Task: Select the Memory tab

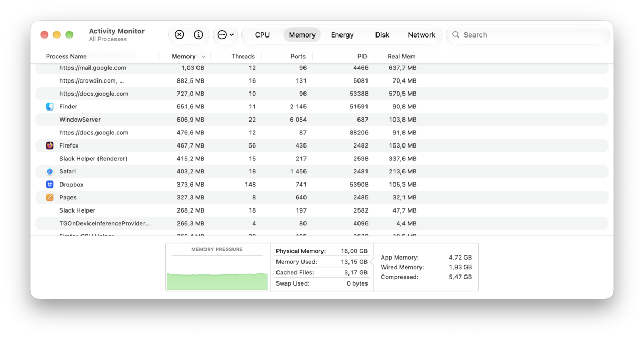Action: coord(302,35)
